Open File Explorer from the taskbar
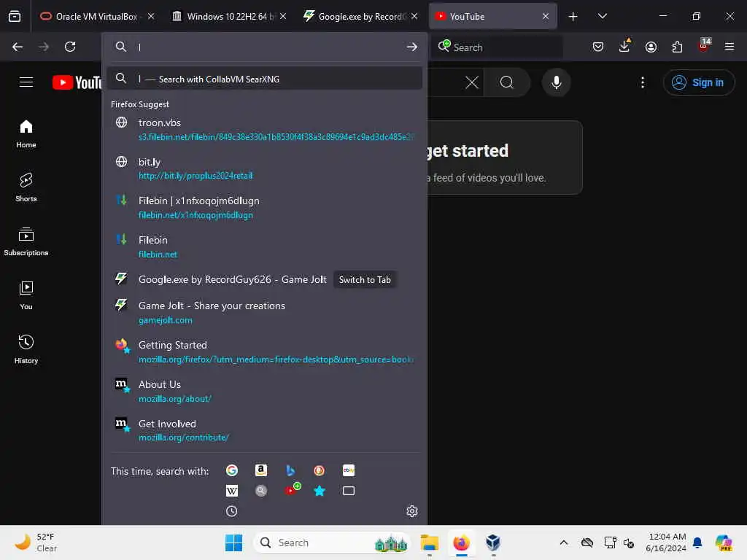747x560 pixels. tap(429, 542)
